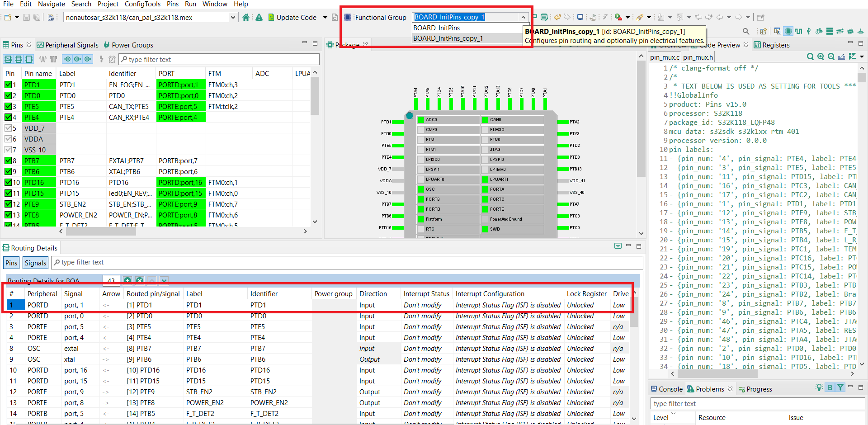Image resolution: width=868 pixels, height=425 pixels.
Task: Click the Update Code button
Action: [292, 17]
